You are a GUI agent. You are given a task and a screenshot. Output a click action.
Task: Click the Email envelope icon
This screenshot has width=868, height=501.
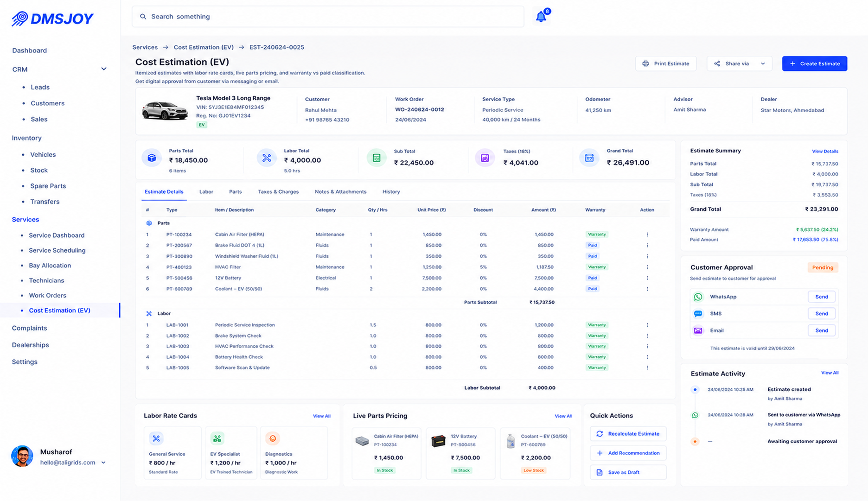point(698,330)
